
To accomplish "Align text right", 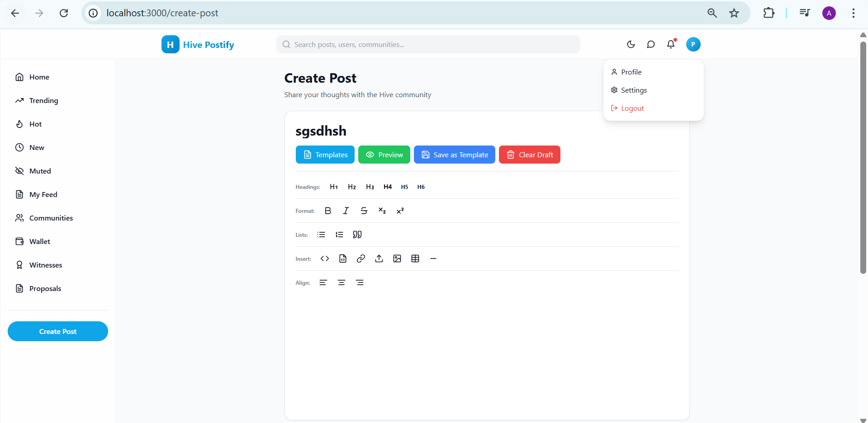I will click(360, 282).
